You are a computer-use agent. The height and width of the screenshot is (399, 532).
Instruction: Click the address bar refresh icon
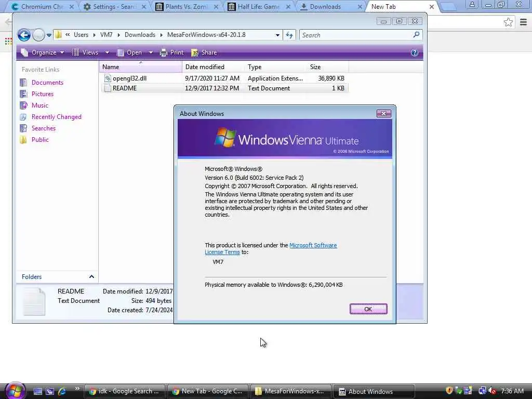pyautogui.click(x=289, y=35)
